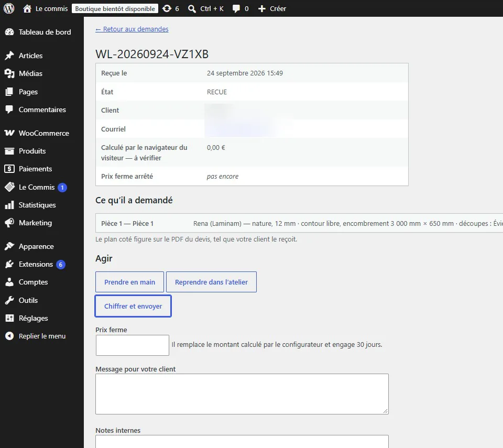This screenshot has height=448, width=503.
Task: Click the comments bubble icon in top bar
Action: [x=236, y=9]
